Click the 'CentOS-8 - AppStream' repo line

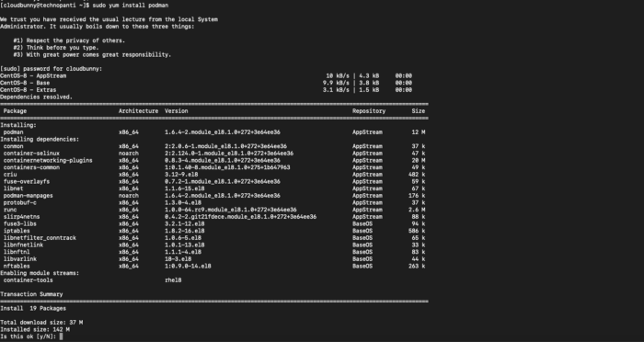coord(33,75)
